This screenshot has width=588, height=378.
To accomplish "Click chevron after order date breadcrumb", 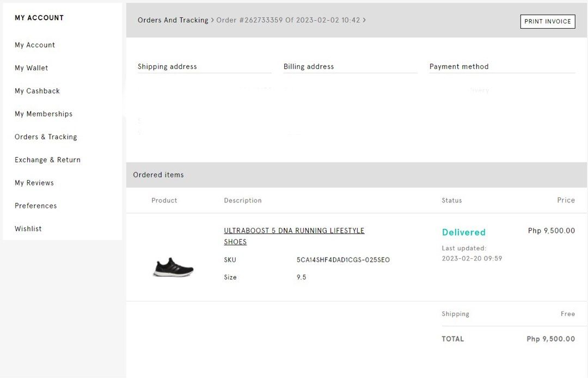I will [x=364, y=20].
